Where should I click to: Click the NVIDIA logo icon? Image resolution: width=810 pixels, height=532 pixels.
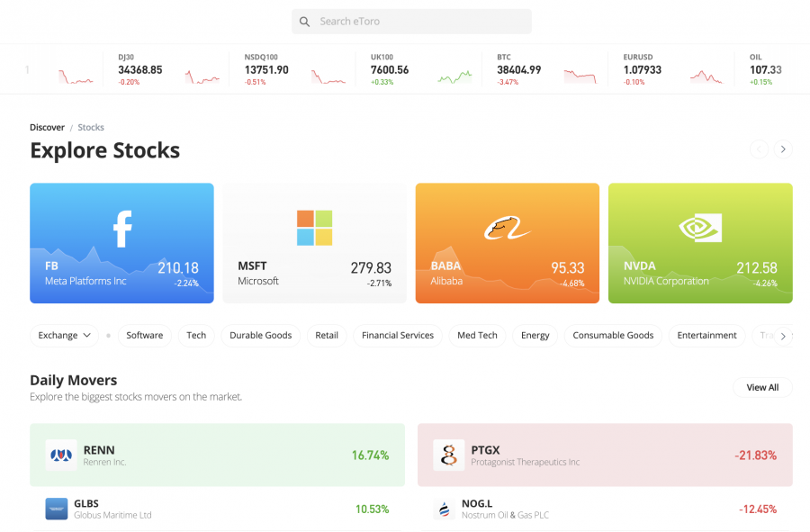[700, 228]
